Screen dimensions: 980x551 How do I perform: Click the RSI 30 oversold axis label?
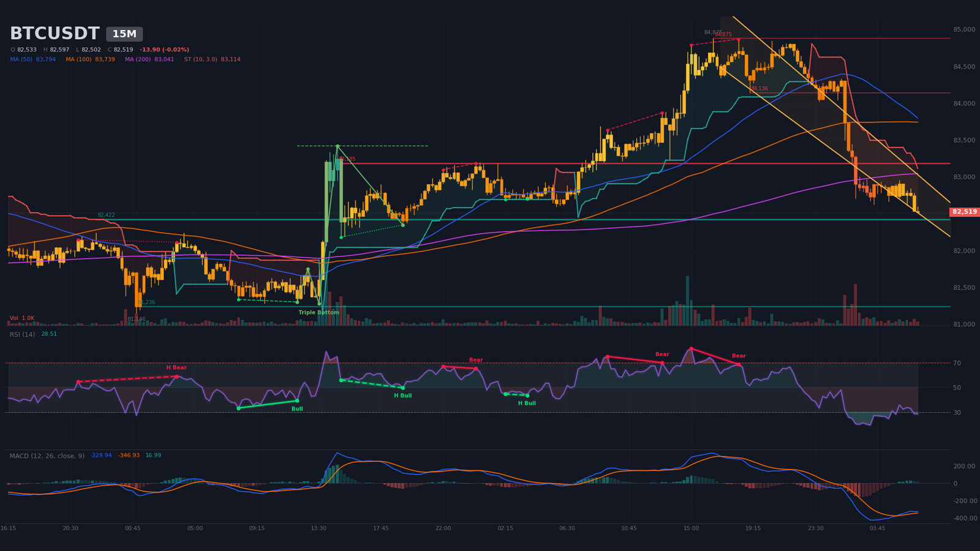(x=957, y=413)
